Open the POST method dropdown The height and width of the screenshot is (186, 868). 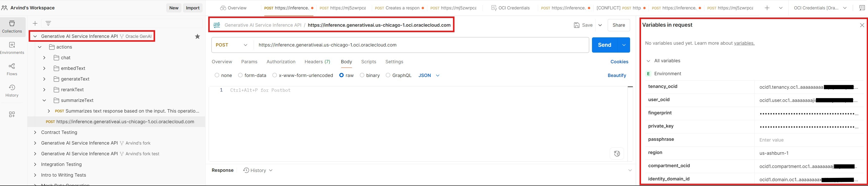tap(232, 45)
